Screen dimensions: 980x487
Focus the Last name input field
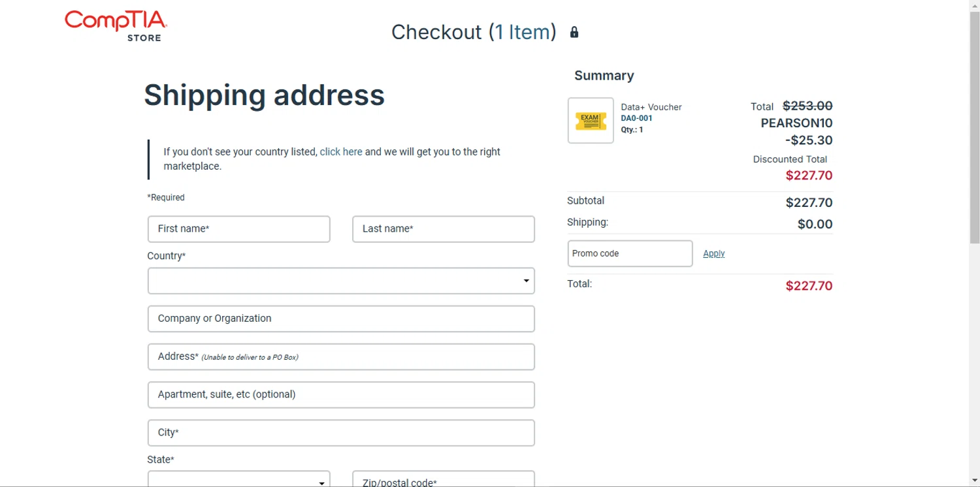pyautogui.click(x=444, y=229)
